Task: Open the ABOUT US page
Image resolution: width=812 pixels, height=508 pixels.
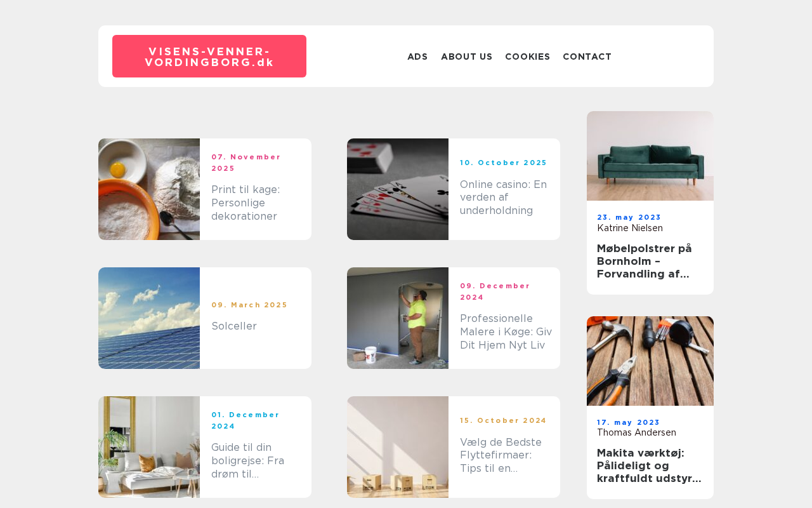Action: coord(466,57)
